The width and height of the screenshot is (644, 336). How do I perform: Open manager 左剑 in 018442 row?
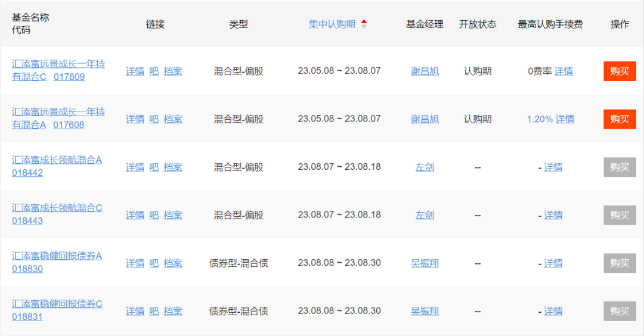point(425,167)
